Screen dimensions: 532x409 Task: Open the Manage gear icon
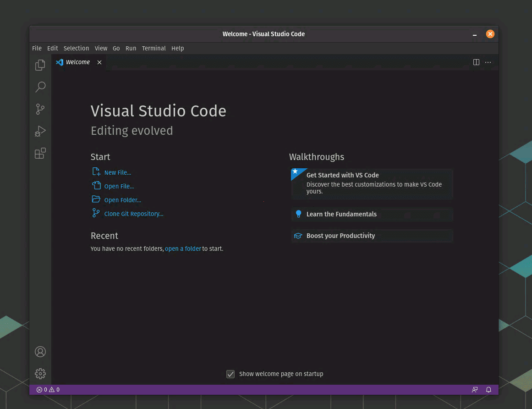pos(40,374)
